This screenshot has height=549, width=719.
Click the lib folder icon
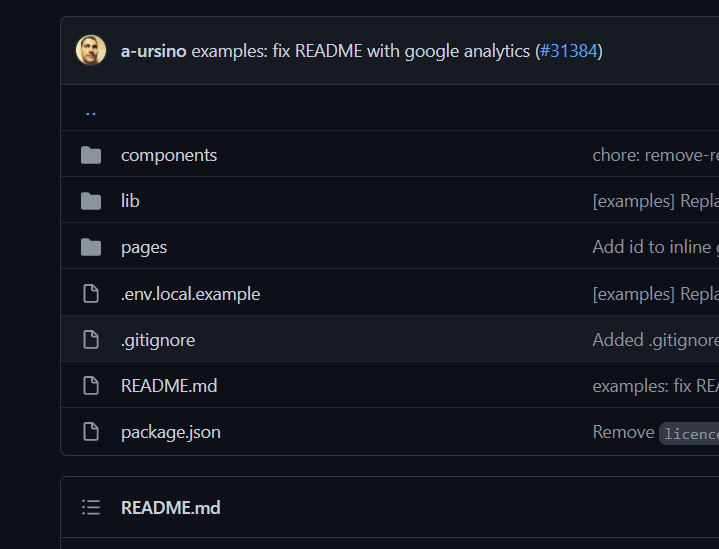coord(91,201)
